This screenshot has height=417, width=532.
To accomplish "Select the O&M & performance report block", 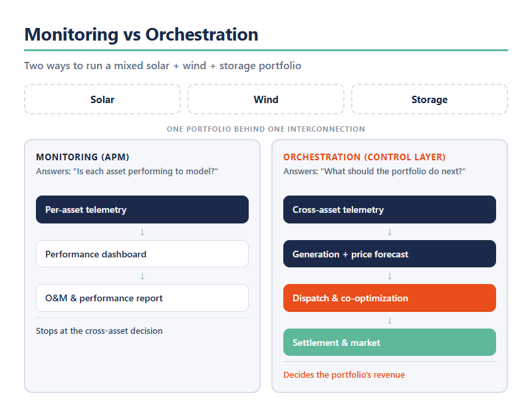I will pyautogui.click(x=142, y=298).
